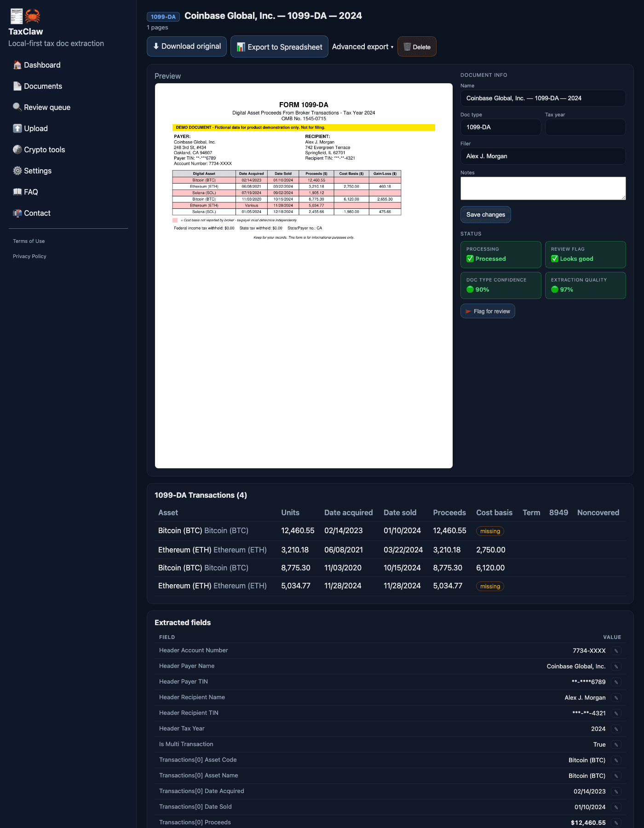Viewport: 644px width, 828px height.
Task: Click the 1099-DA badge by the title
Action: 163,17
